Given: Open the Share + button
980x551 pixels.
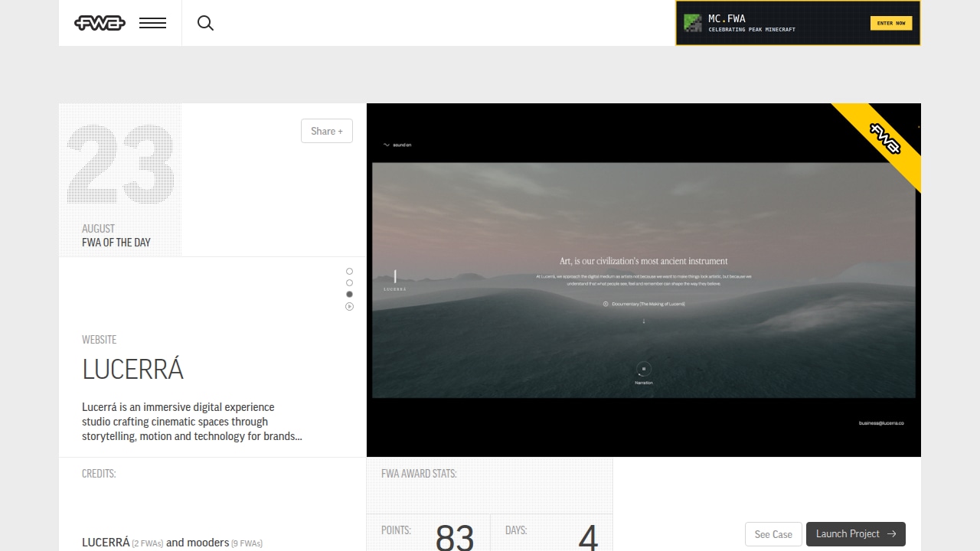Looking at the screenshot, I should tap(327, 131).
